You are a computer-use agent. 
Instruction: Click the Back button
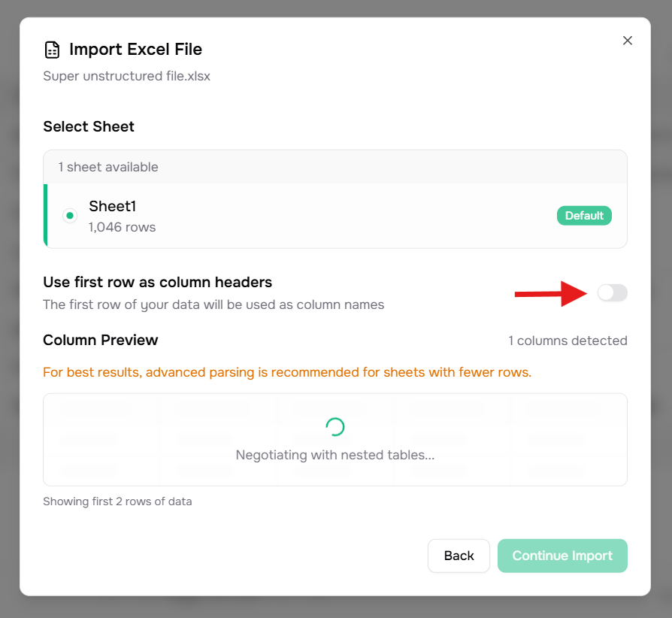click(x=459, y=556)
